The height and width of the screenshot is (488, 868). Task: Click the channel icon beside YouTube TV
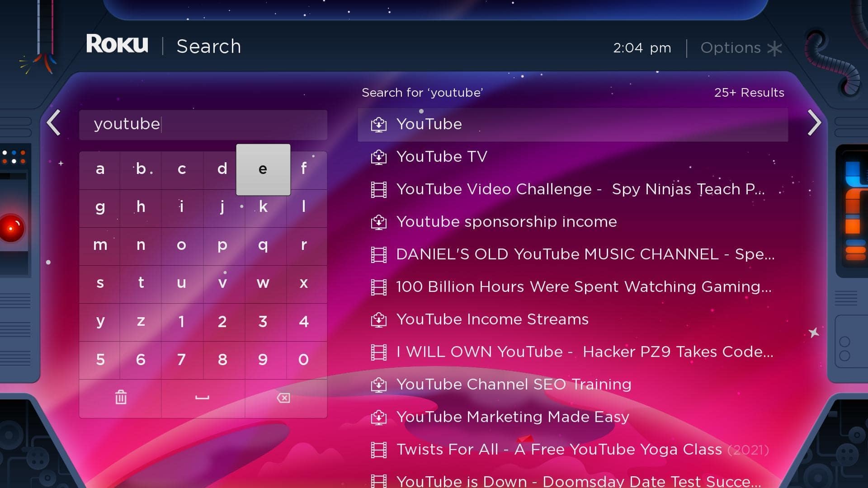379,157
